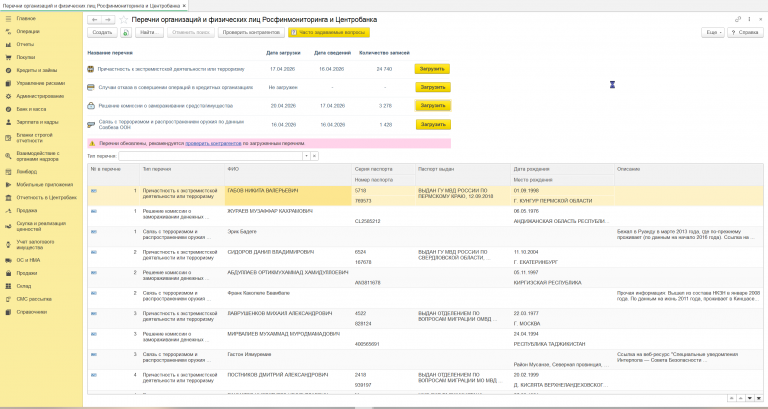Click the Создать button
The image size is (768, 409).
tap(102, 32)
